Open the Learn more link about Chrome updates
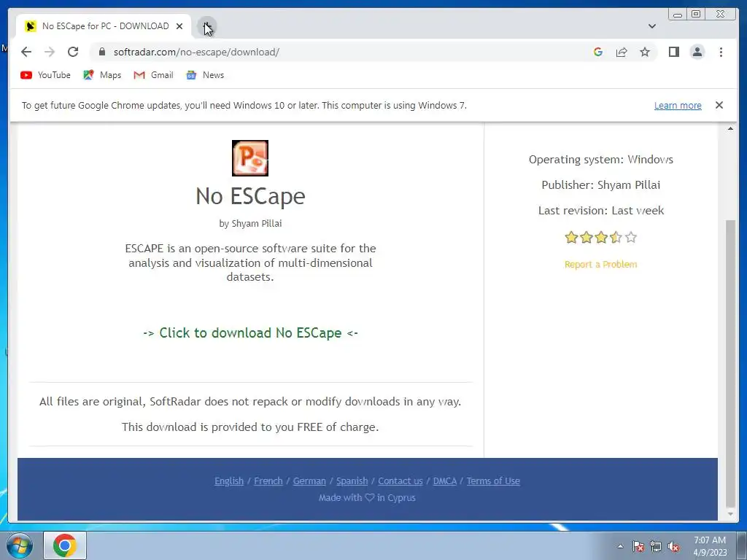This screenshot has height=560, width=747. point(678,105)
